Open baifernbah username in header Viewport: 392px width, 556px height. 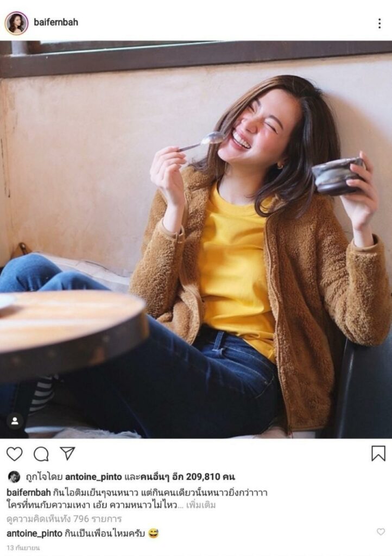point(56,22)
